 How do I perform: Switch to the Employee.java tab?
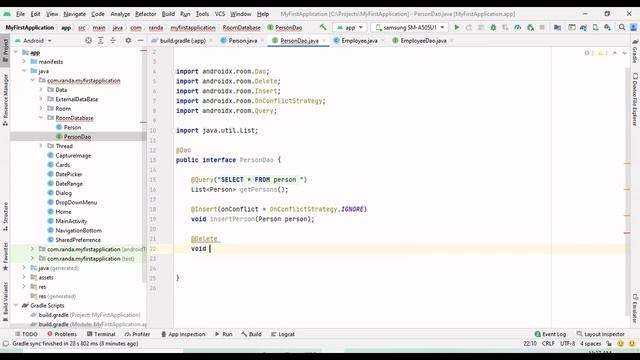point(359,40)
